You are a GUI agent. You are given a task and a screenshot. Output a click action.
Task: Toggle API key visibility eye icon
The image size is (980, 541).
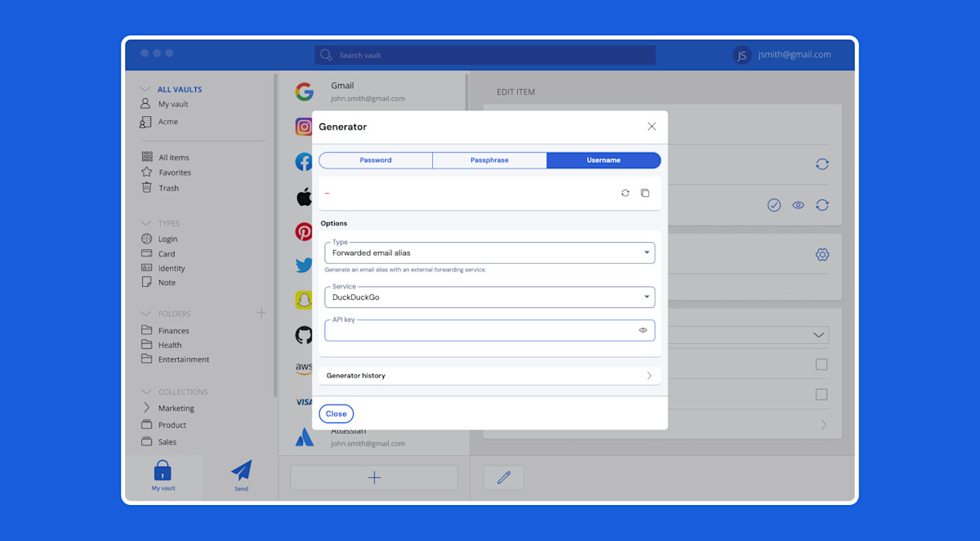pos(643,330)
